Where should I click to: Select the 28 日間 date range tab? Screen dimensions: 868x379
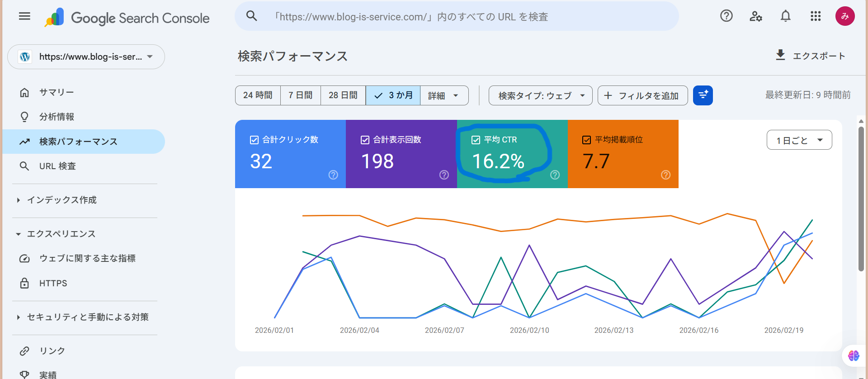343,95
